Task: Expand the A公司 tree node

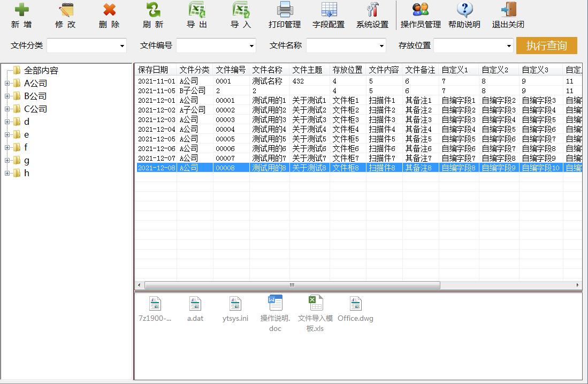Action: pos(7,84)
